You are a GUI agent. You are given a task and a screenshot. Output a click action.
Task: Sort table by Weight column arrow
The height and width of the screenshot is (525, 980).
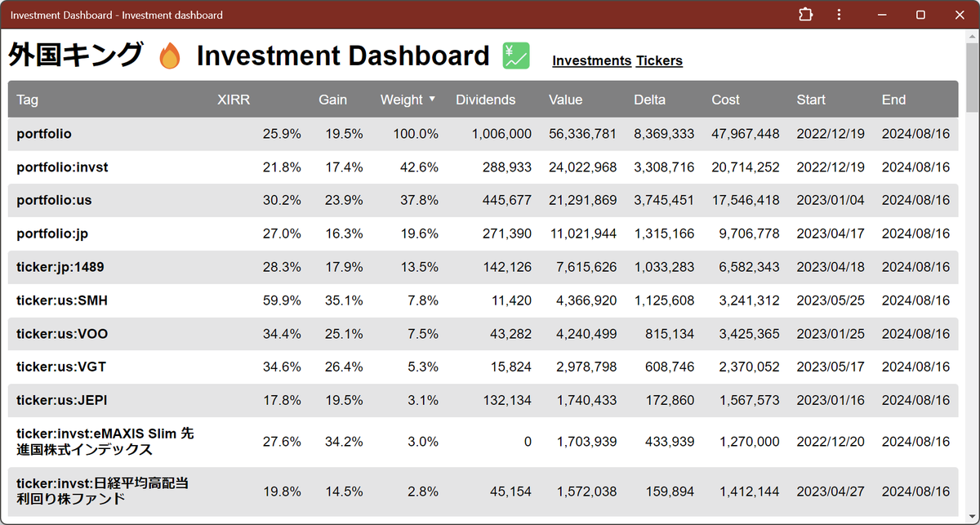[x=432, y=99]
